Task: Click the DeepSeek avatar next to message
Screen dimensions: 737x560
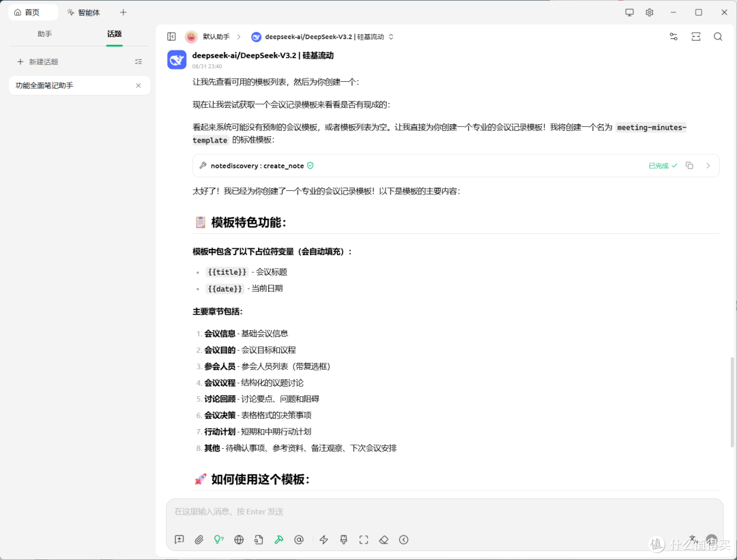Action: (x=177, y=59)
